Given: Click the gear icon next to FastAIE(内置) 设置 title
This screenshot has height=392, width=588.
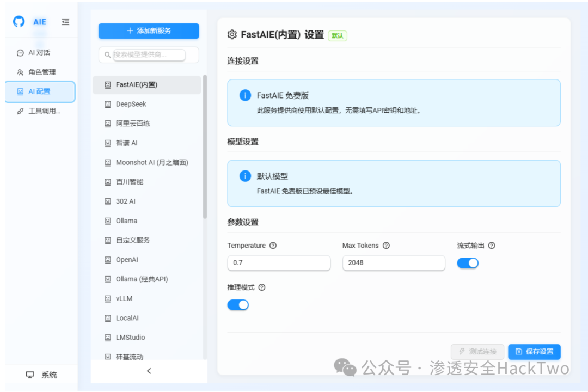Looking at the screenshot, I should (x=232, y=34).
